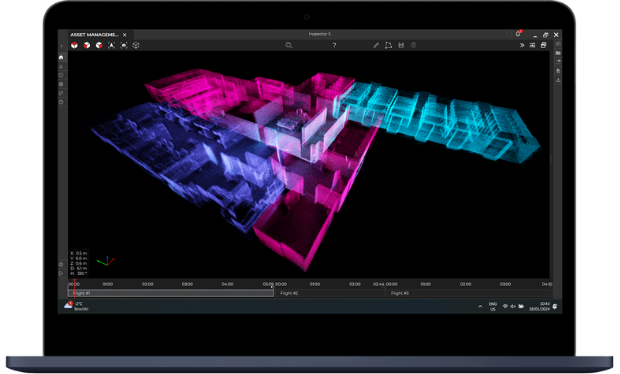Open the Wi-Fi network tray icon
Screen dimensions: 620x374
pos(505,306)
